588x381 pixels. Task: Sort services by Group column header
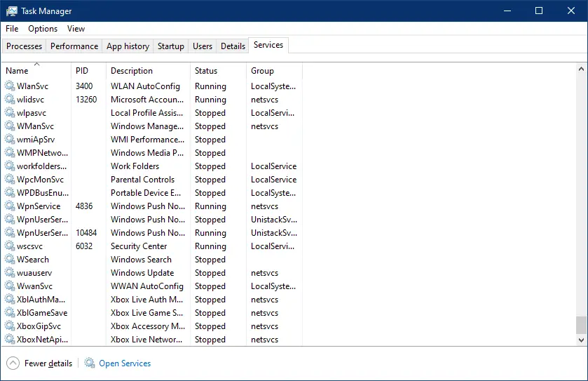pos(262,71)
